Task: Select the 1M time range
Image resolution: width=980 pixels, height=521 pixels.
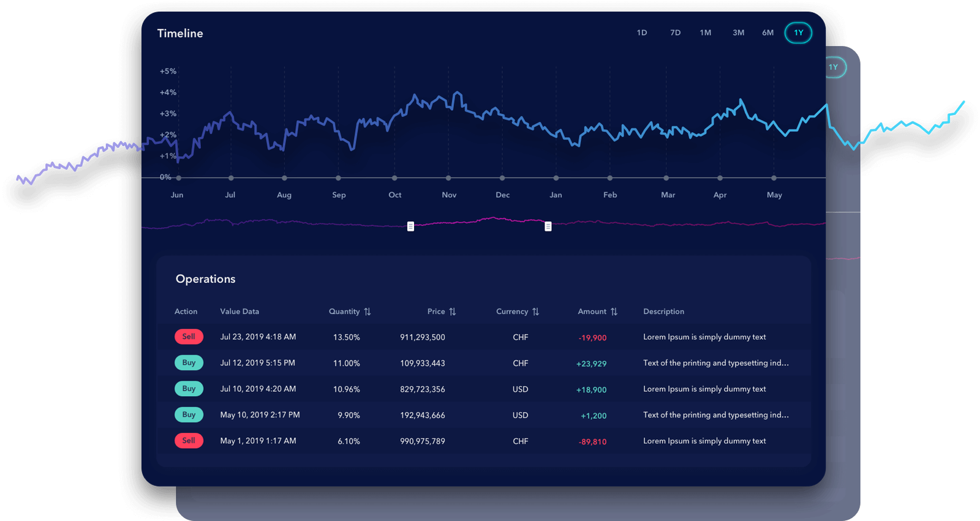Action: (706, 33)
